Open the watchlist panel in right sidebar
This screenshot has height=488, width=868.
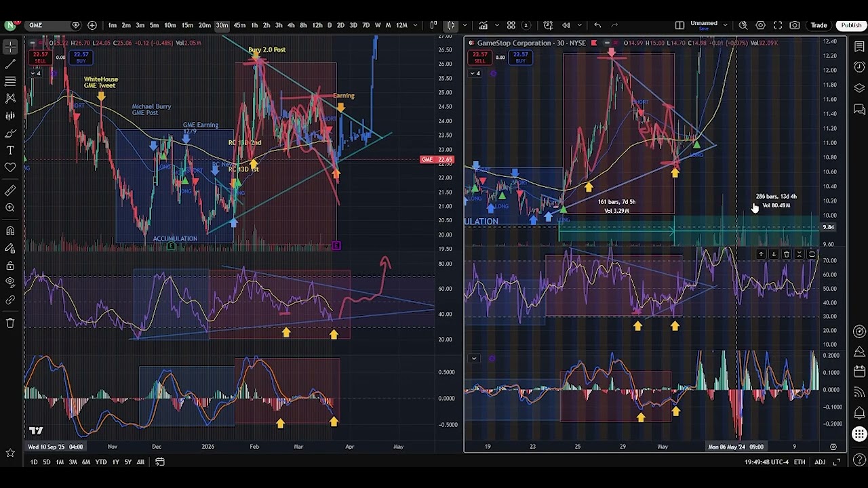pyautogui.click(x=859, y=47)
